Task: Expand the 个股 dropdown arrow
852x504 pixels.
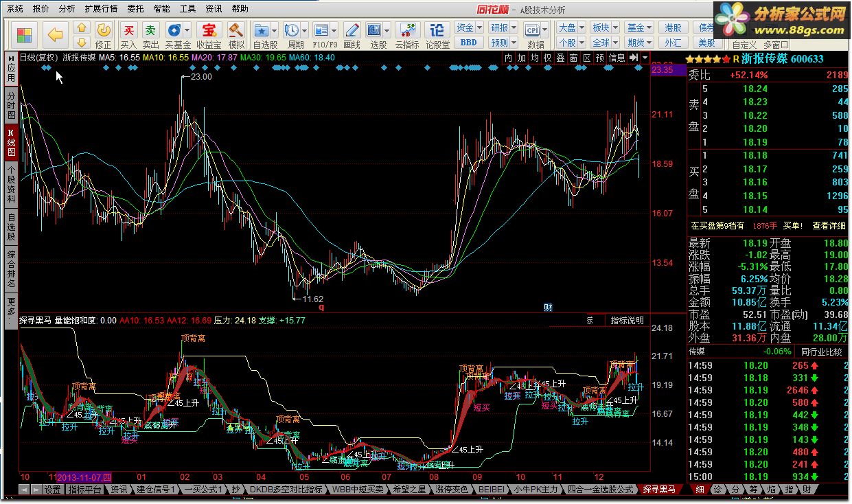Action: click(x=582, y=43)
